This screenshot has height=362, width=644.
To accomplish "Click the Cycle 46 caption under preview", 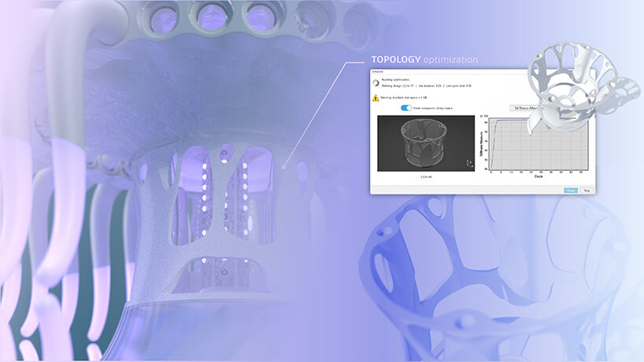I will [x=425, y=177].
